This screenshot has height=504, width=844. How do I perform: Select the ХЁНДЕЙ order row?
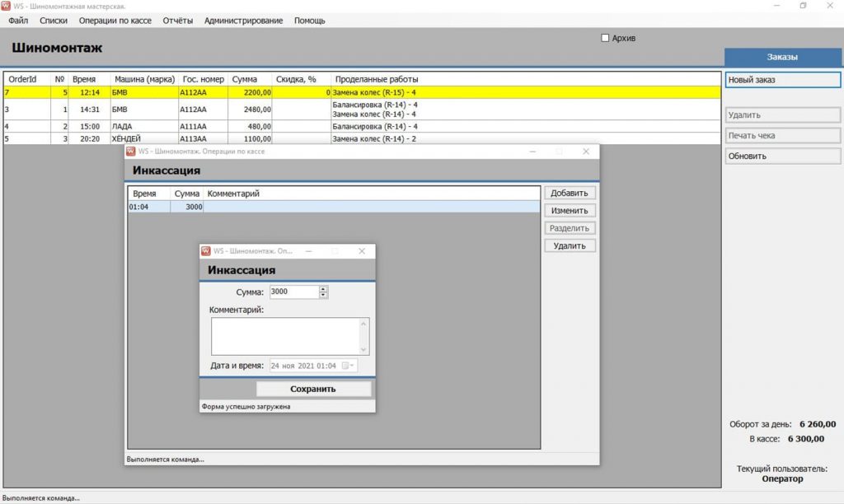(363, 139)
